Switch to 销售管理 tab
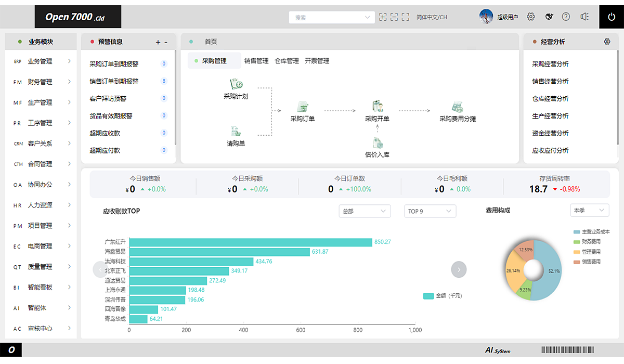This screenshot has width=624, height=364. point(256,61)
